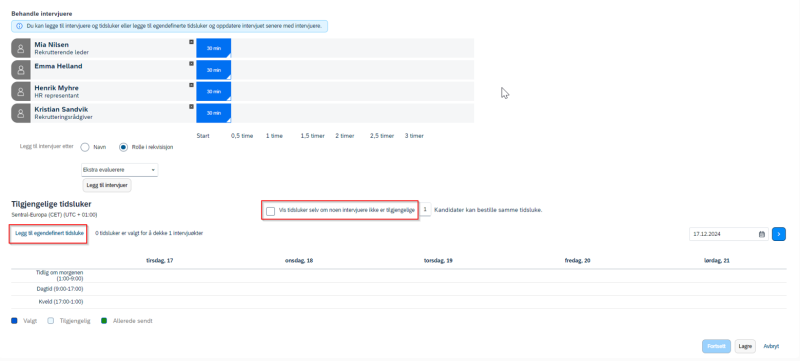This screenshot has width=800, height=361.
Task: Remove Emma Helland using small square icon
Action: pos(191,64)
